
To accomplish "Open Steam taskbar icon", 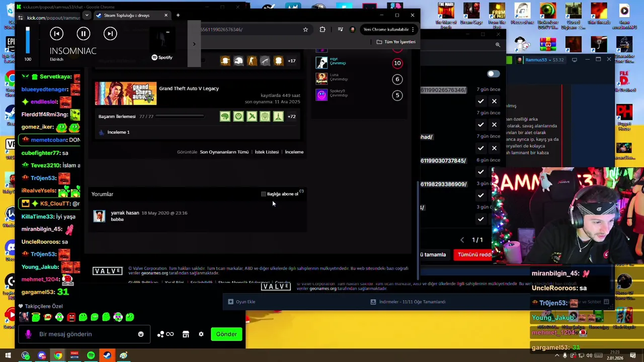I will 107,356.
